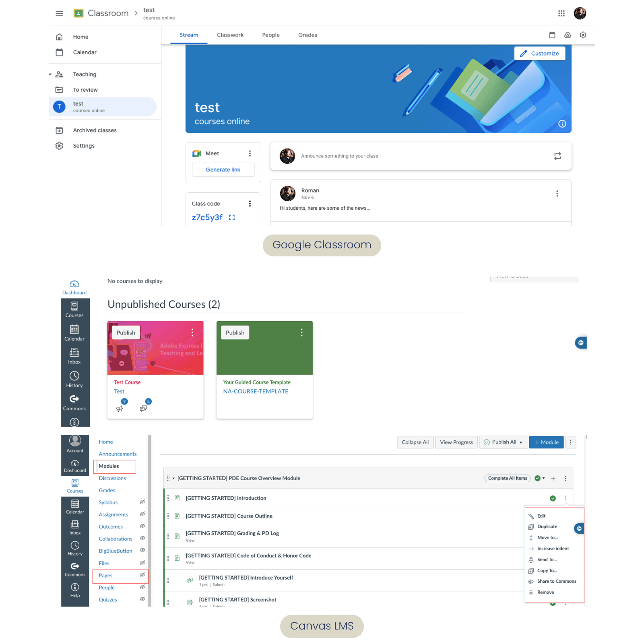This screenshot has height=644, width=644.
Task: Open NA-COURSE-TEMPLATE course link
Action: pos(256,391)
